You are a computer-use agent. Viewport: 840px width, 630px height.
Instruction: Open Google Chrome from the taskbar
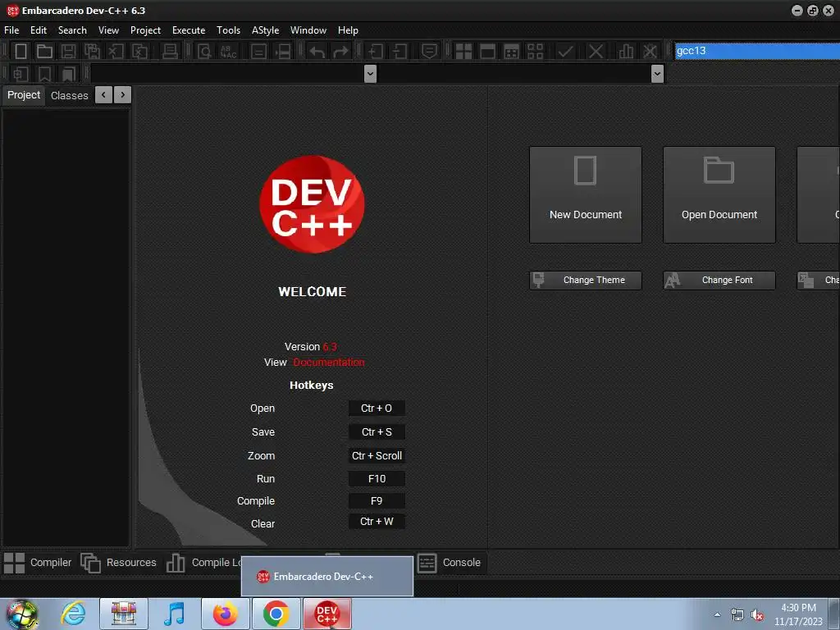(x=276, y=614)
